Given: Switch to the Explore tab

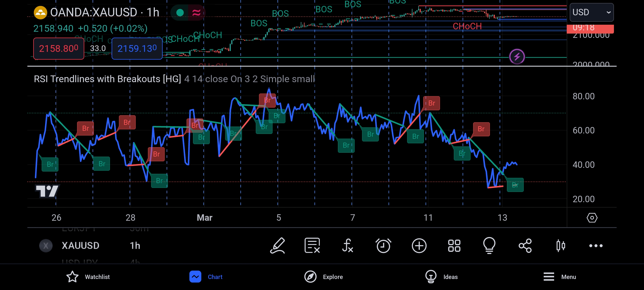Looking at the screenshot, I should click(324, 277).
